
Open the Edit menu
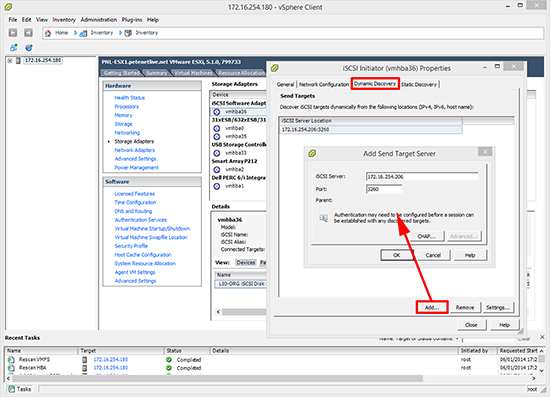27,20
